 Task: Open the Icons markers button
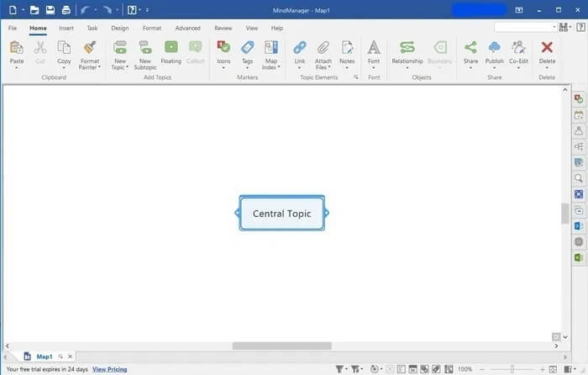point(223,48)
